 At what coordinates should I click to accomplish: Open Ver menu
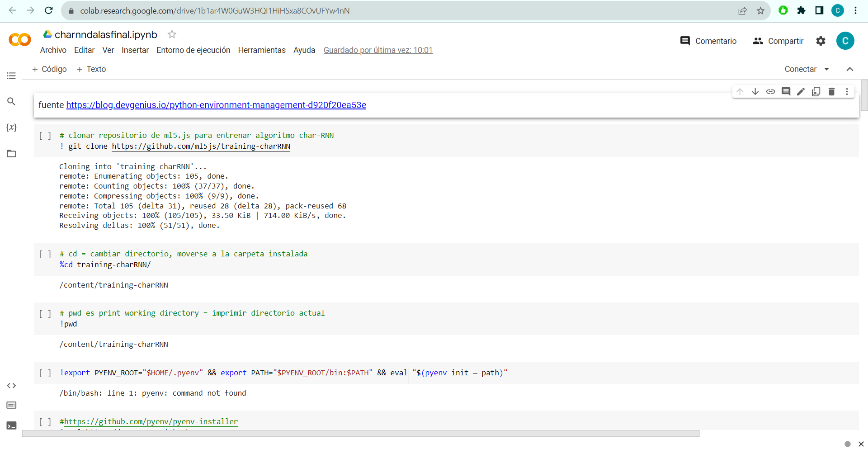pos(108,50)
